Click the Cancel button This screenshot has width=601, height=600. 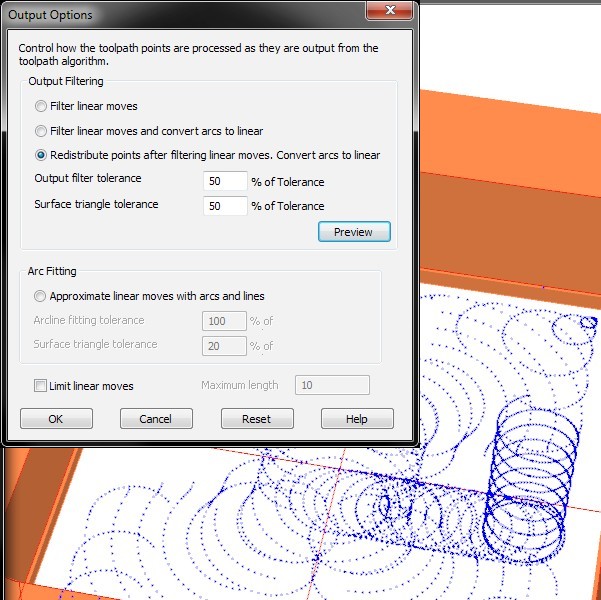[x=156, y=419]
